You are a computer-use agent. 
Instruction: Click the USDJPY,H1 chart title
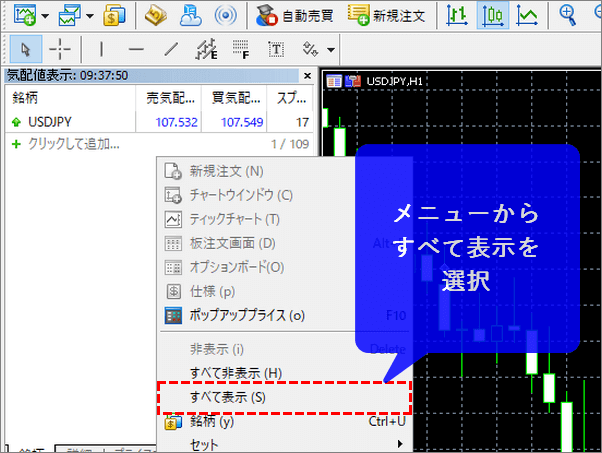[x=394, y=81]
